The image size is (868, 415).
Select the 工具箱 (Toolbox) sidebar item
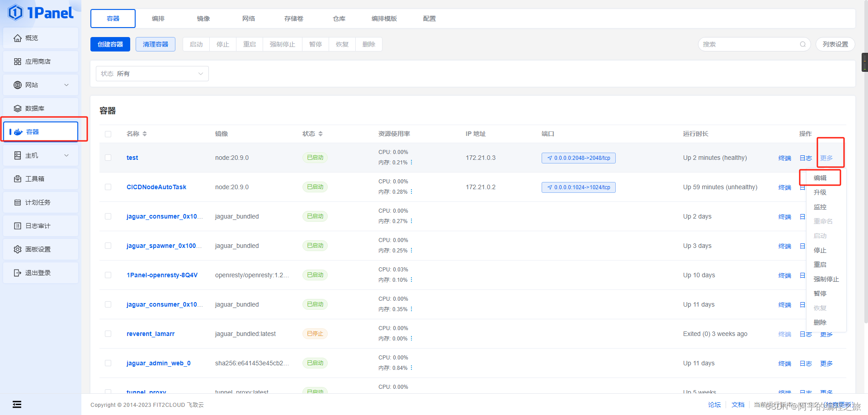point(40,178)
